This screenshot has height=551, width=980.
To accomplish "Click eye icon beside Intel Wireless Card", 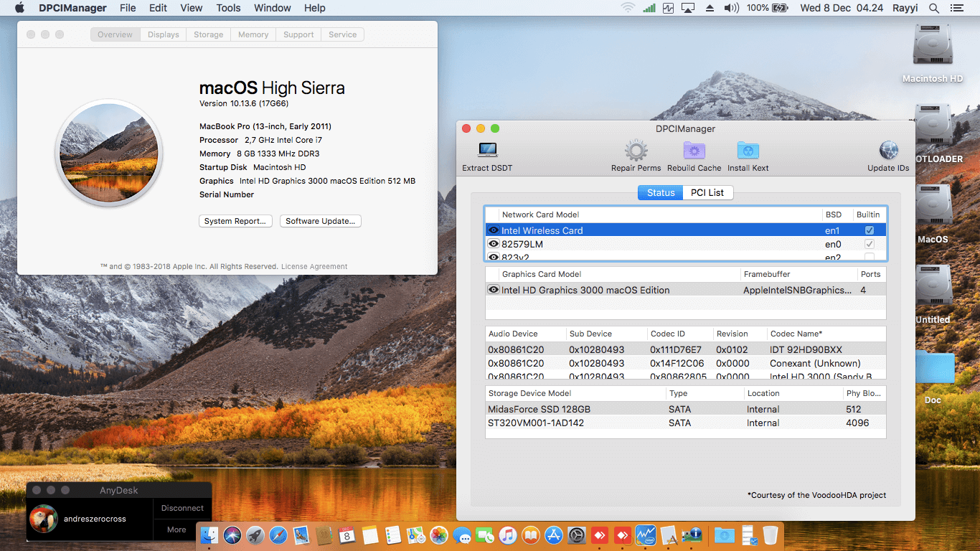I will [x=493, y=230].
